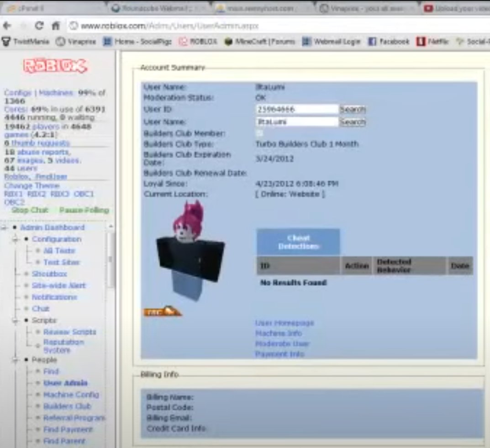Click the orange TBC badge under avatar
The height and width of the screenshot is (448, 490).
[x=163, y=311]
